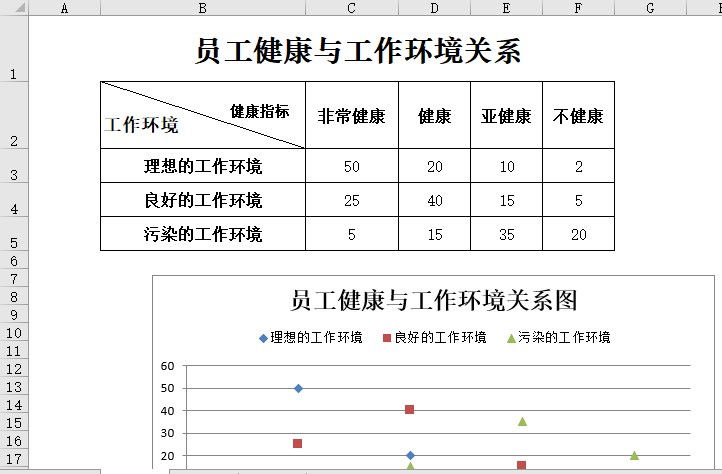Viewport: 722px width, 474px height.
Task: Select the red square data point at 40
Action: click(x=410, y=410)
